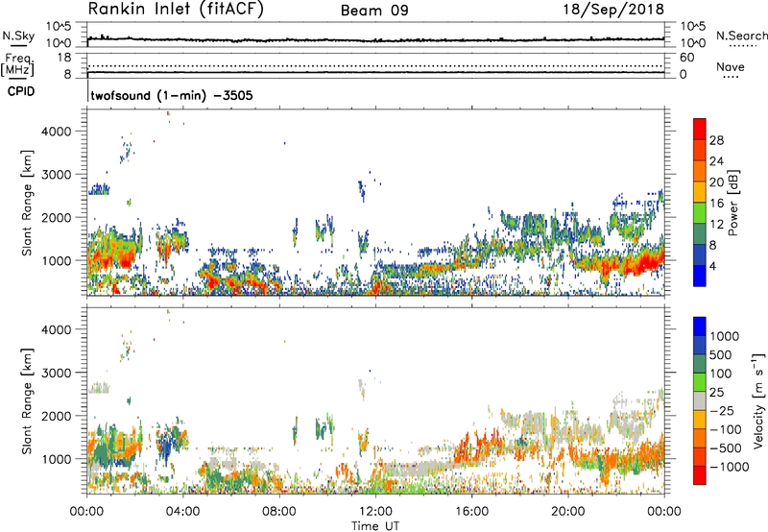Click the '60' Nave axis tick
The width and height of the screenshot is (768, 532).
(x=686, y=58)
